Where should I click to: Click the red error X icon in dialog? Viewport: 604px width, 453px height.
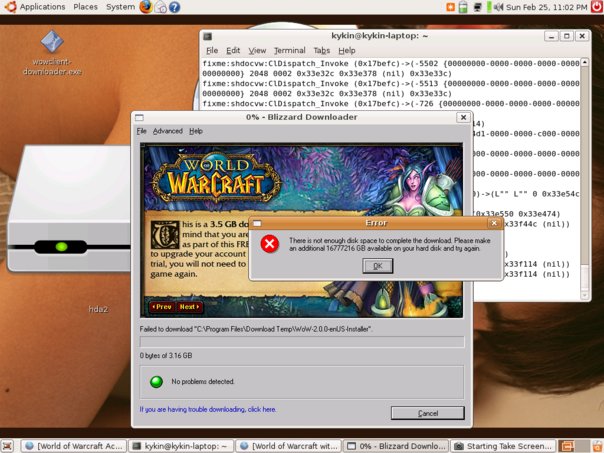pos(270,244)
